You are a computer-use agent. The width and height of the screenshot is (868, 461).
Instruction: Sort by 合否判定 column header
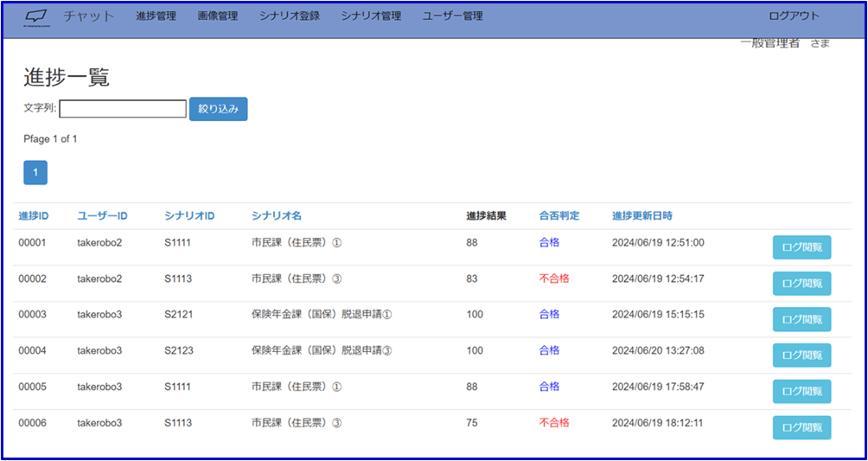558,216
